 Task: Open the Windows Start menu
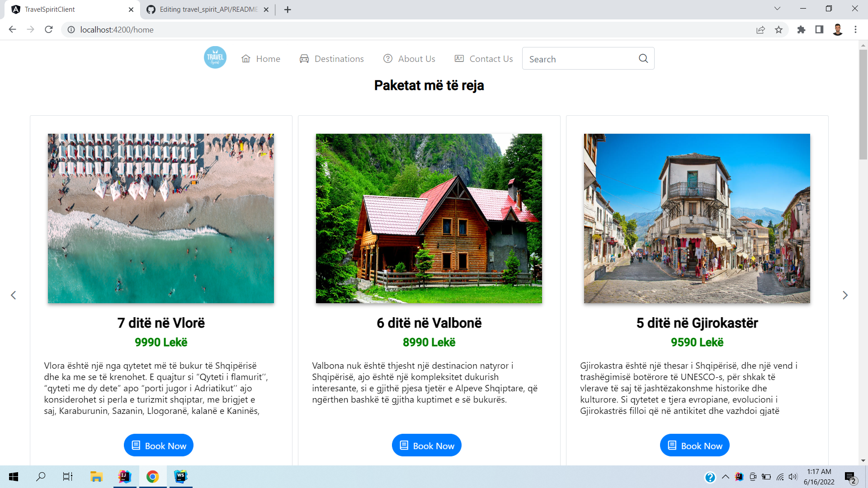[x=14, y=477]
